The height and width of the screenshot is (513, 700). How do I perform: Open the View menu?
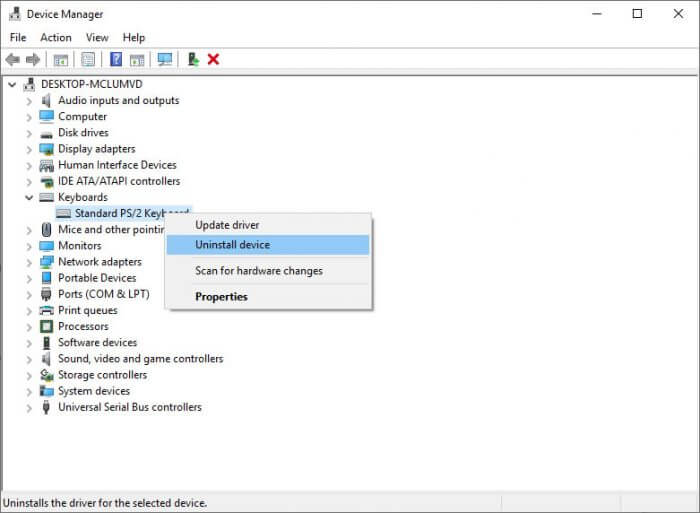pos(97,38)
